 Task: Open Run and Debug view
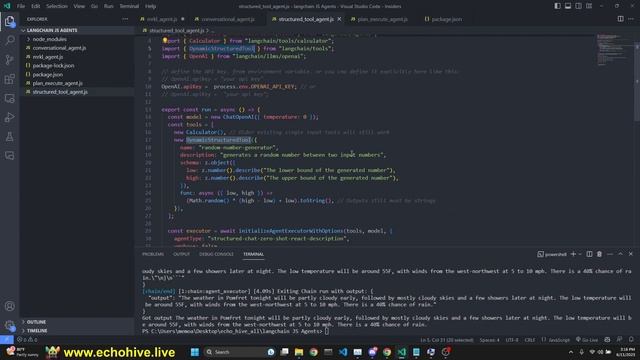pos(9,118)
